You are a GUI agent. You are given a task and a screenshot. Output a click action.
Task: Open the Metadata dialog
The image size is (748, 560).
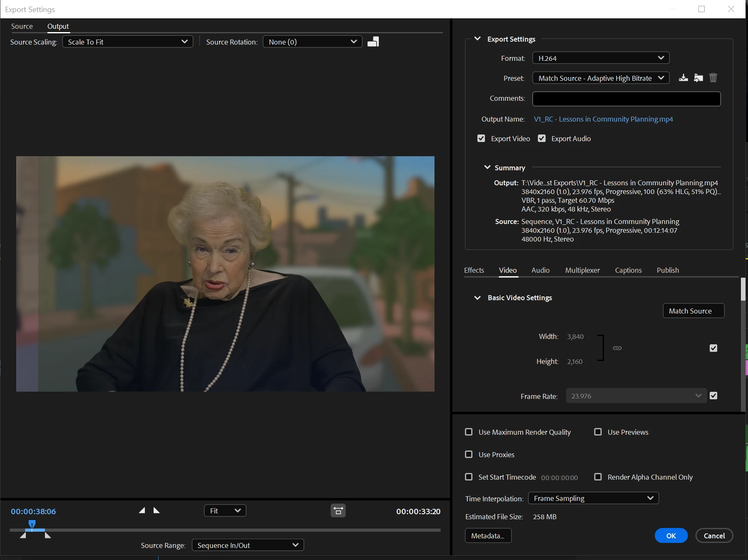tap(488, 535)
